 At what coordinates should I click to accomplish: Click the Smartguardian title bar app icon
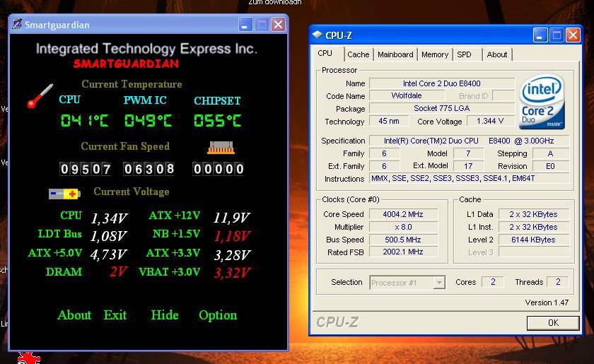point(17,24)
